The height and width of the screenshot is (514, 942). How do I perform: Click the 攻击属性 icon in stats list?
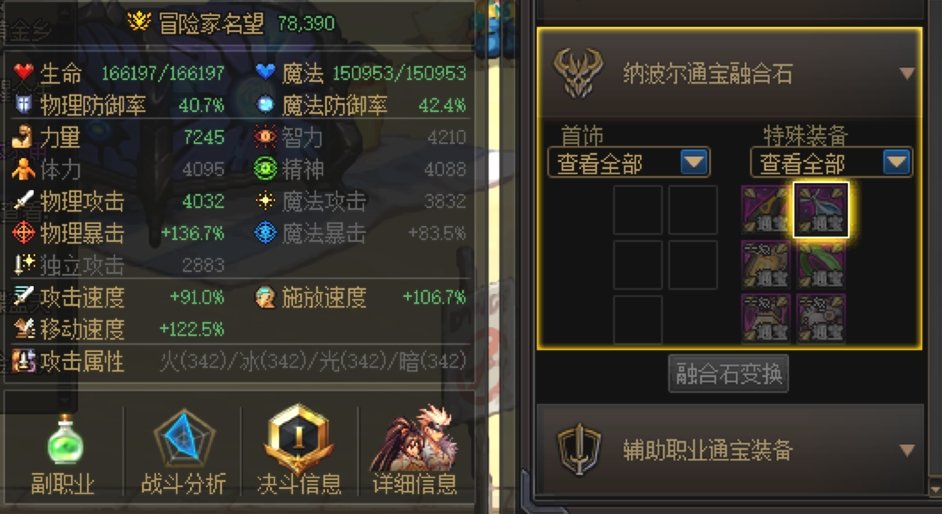tap(24, 361)
